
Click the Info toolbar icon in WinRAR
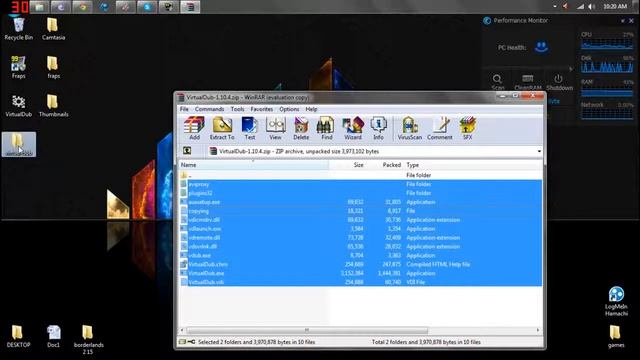(378, 128)
